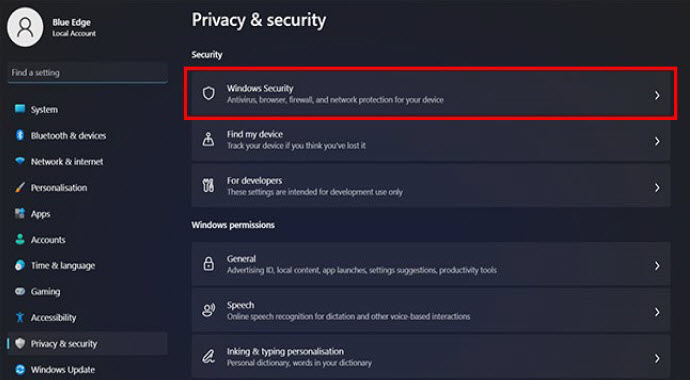Expand Windows Security with its chevron arrow
The image size is (690, 380).
[x=657, y=95]
